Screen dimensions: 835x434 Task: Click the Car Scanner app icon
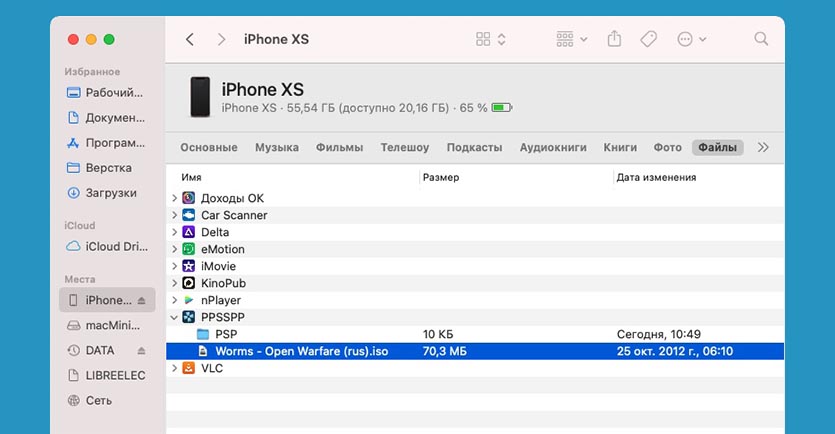189,215
